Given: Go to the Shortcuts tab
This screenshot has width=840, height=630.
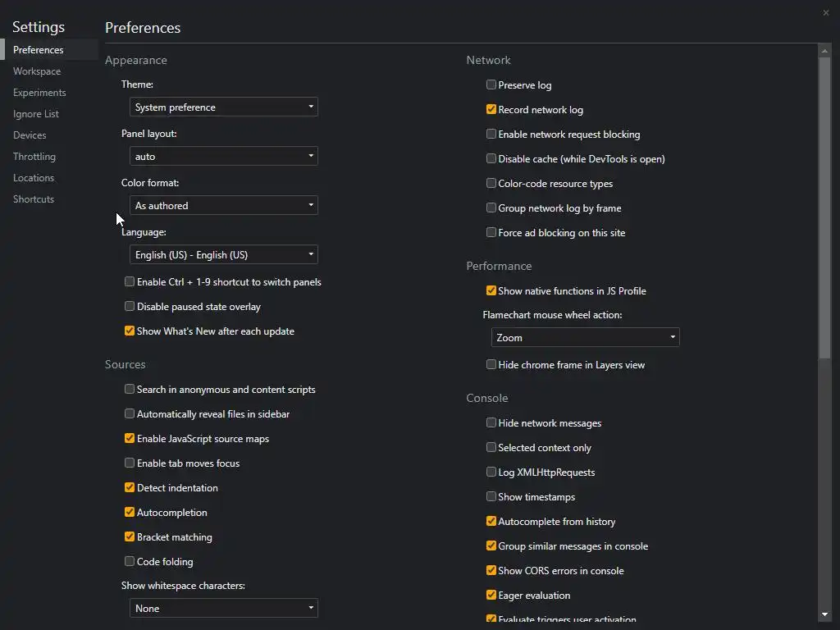Looking at the screenshot, I should (34, 199).
